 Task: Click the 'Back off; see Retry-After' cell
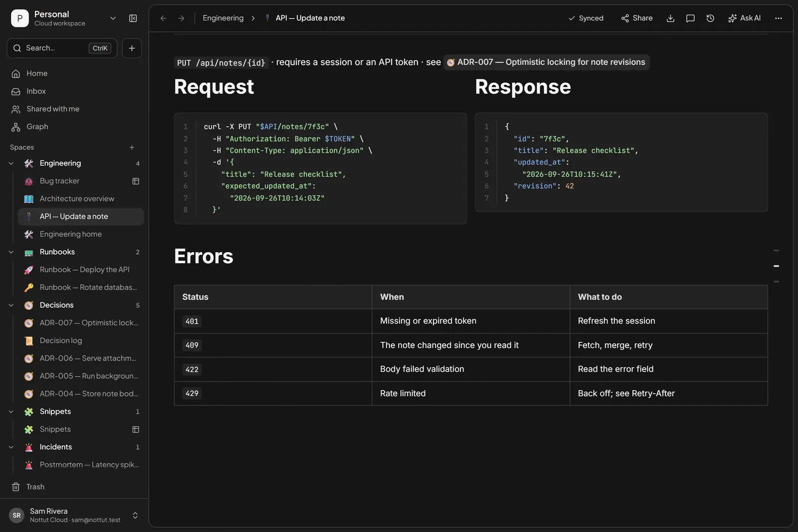click(668, 393)
